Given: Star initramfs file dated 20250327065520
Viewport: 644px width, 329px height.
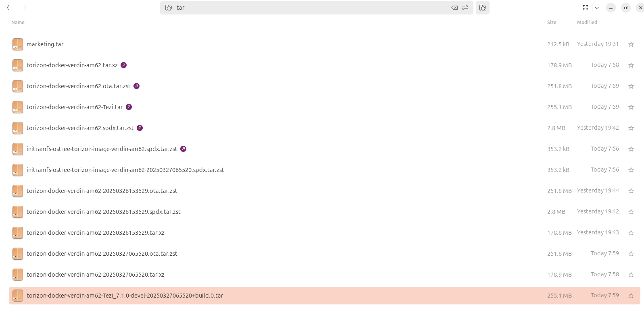Looking at the screenshot, I should pos(631,170).
